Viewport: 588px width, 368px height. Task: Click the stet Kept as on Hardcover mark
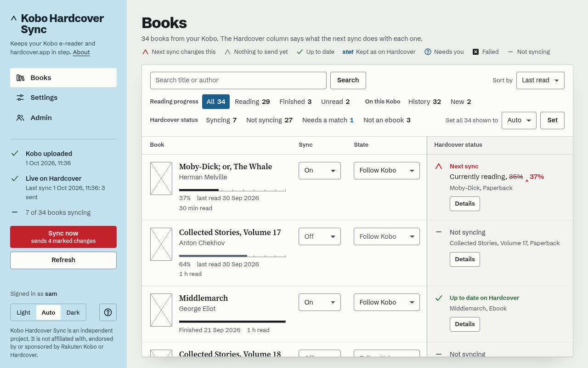348,52
